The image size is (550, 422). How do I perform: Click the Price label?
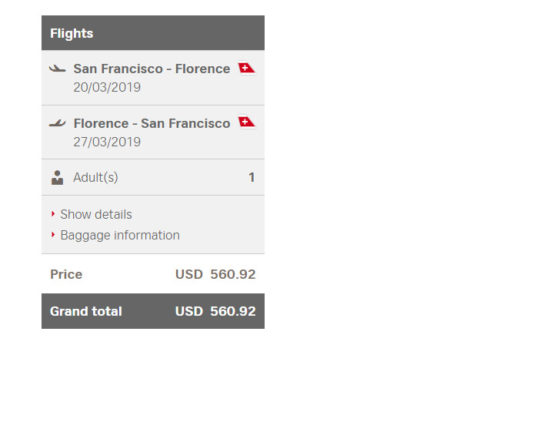point(66,274)
